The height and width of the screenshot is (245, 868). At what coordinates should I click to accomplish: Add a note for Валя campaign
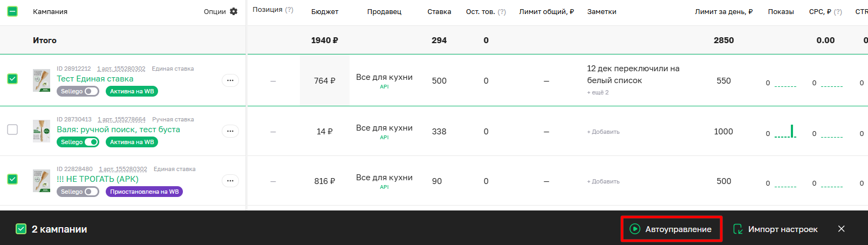[603, 132]
